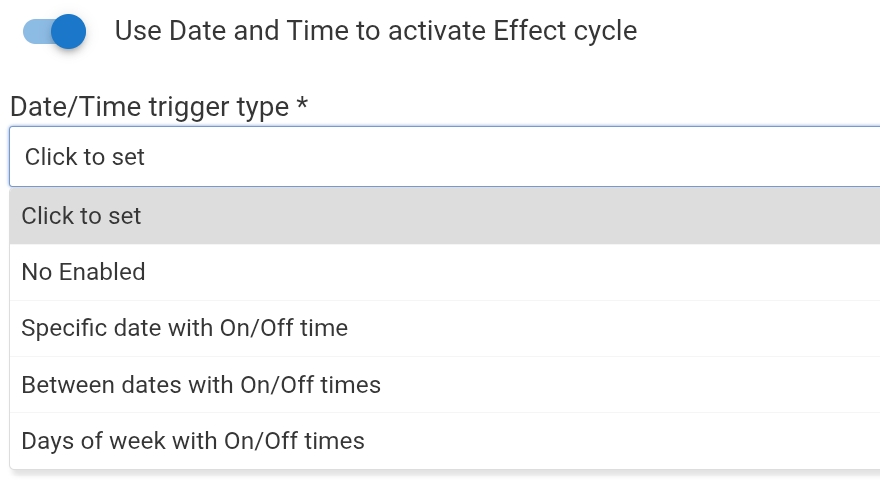Click 'Use Date and Time to activate' label
The width and height of the screenshot is (880, 491).
[300, 31]
